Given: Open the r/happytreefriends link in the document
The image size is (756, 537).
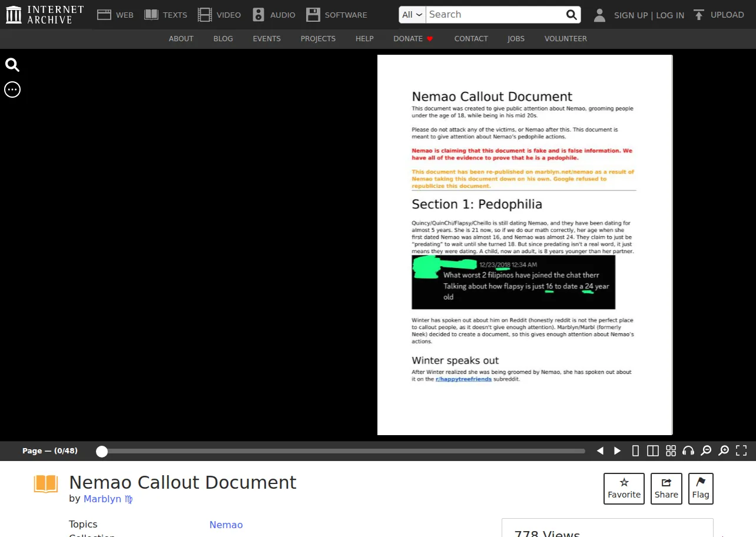Looking at the screenshot, I should pyautogui.click(x=463, y=379).
